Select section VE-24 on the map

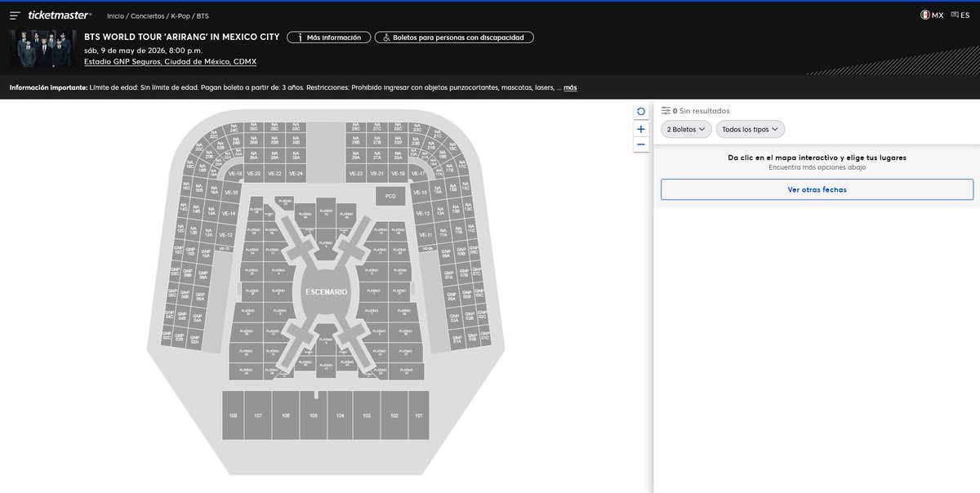click(296, 174)
